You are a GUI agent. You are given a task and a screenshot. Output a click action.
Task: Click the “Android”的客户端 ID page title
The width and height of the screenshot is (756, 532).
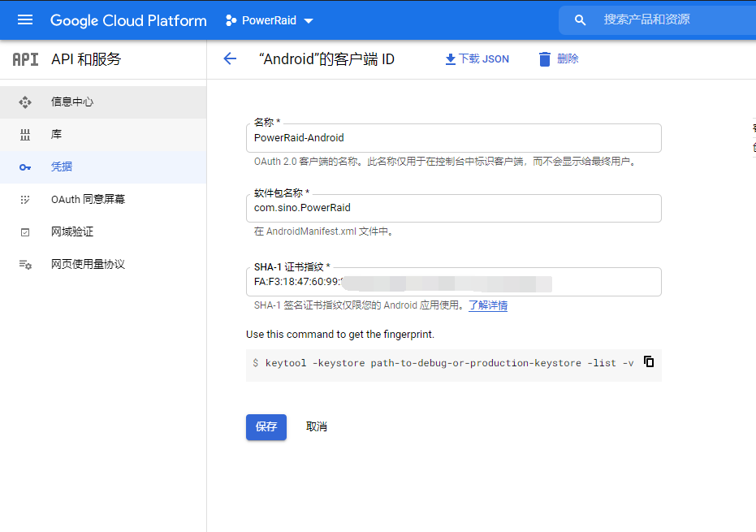tap(326, 58)
